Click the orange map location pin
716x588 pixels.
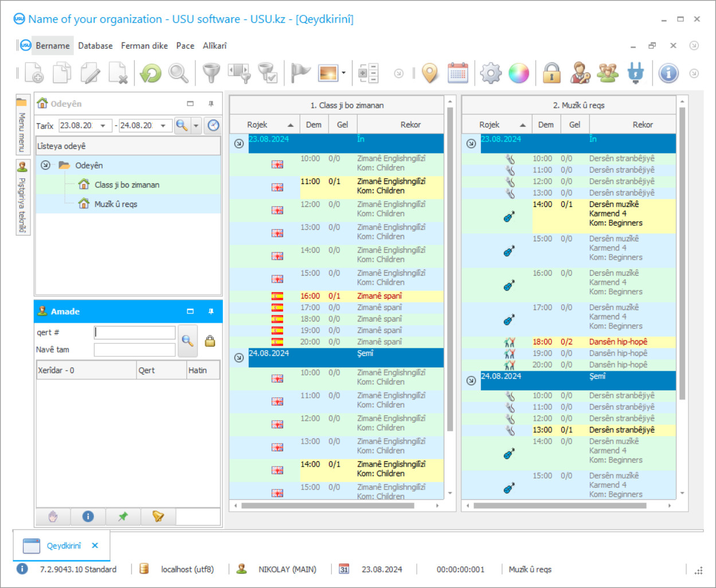click(430, 73)
